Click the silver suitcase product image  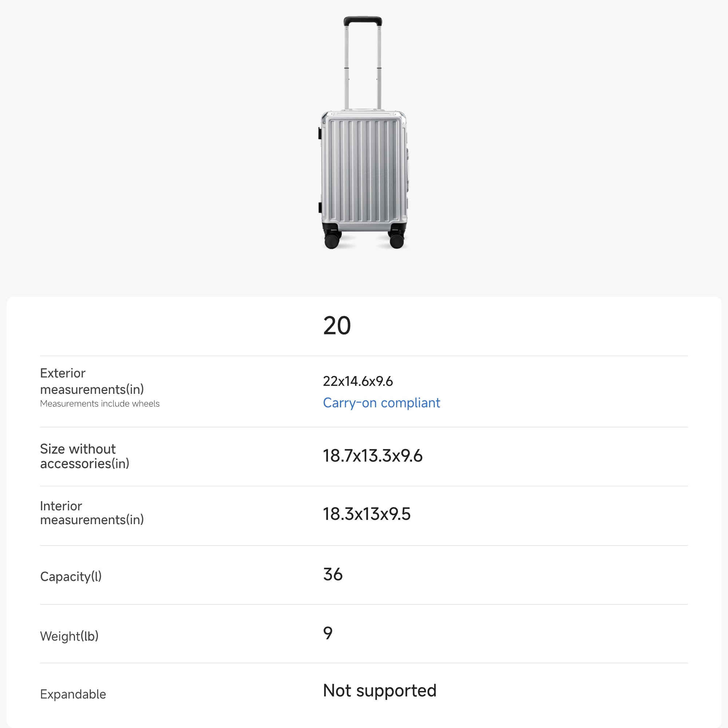(363, 151)
